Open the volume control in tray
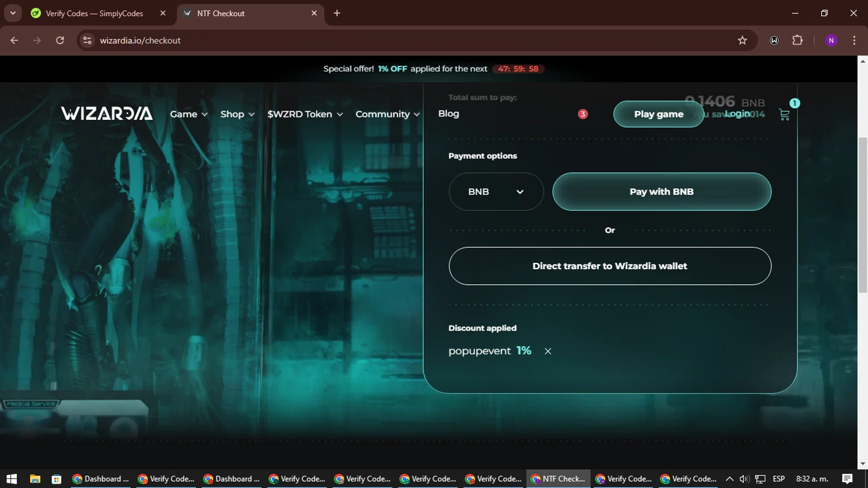Viewport: 868px width, 488px height. (744, 479)
